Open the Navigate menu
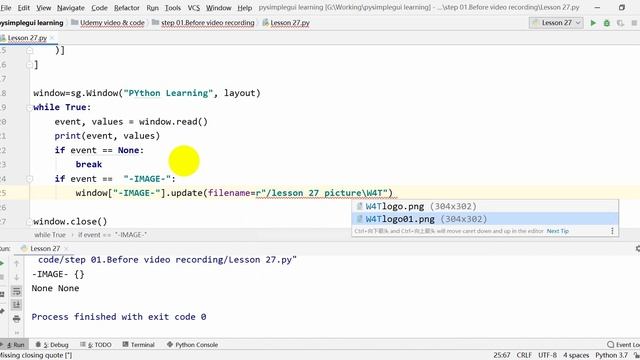The height and width of the screenshot is (360, 640). coord(71,8)
